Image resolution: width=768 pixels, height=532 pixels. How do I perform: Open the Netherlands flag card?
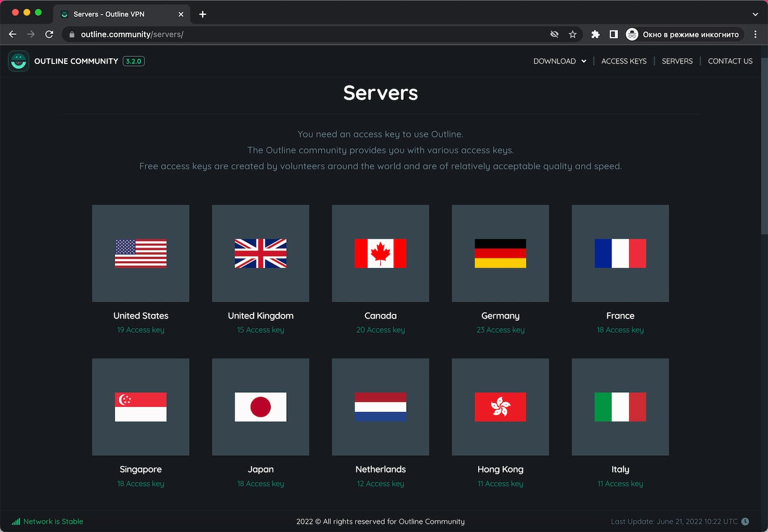pos(380,407)
